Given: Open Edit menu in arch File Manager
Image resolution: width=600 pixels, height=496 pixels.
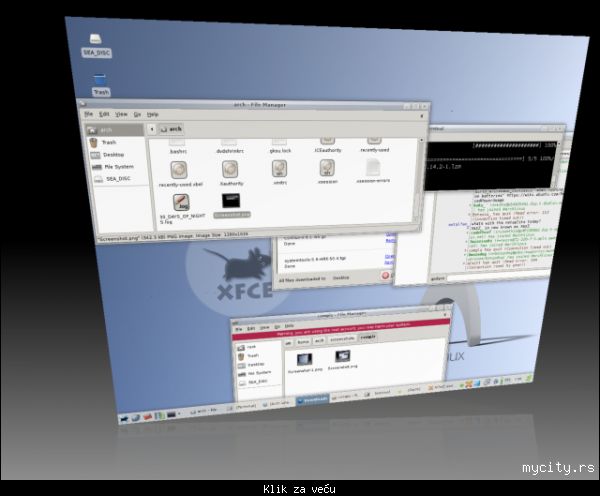Looking at the screenshot, I should (x=104, y=114).
